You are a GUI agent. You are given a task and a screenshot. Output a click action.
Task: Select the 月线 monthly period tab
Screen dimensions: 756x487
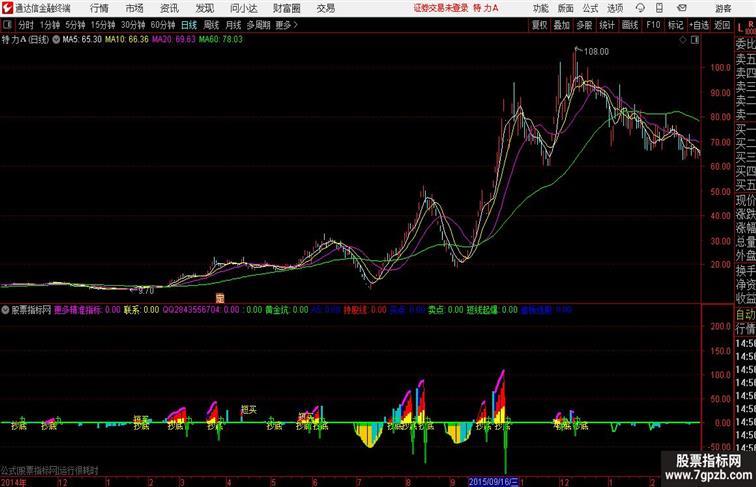pyautogui.click(x=233, y=25)
